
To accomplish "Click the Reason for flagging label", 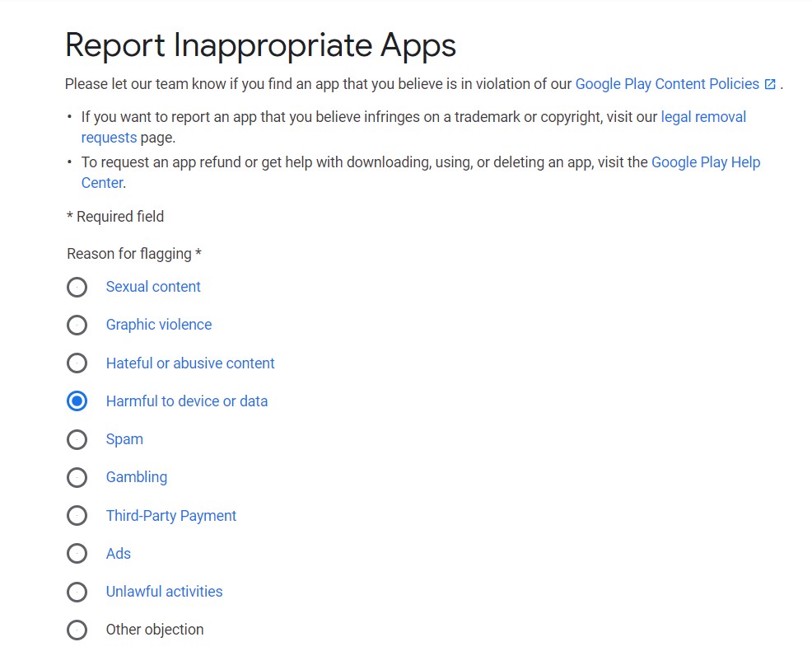I will pos(134,254).
